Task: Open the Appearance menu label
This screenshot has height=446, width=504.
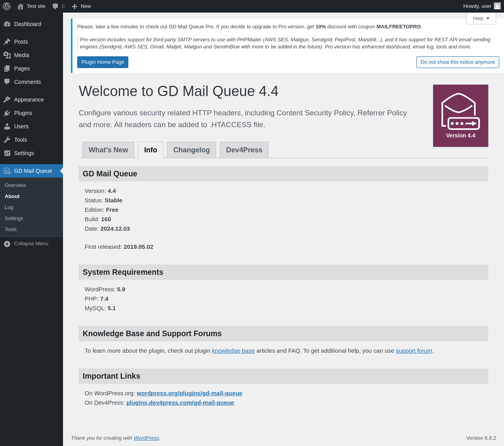Action: pos(29,100)
